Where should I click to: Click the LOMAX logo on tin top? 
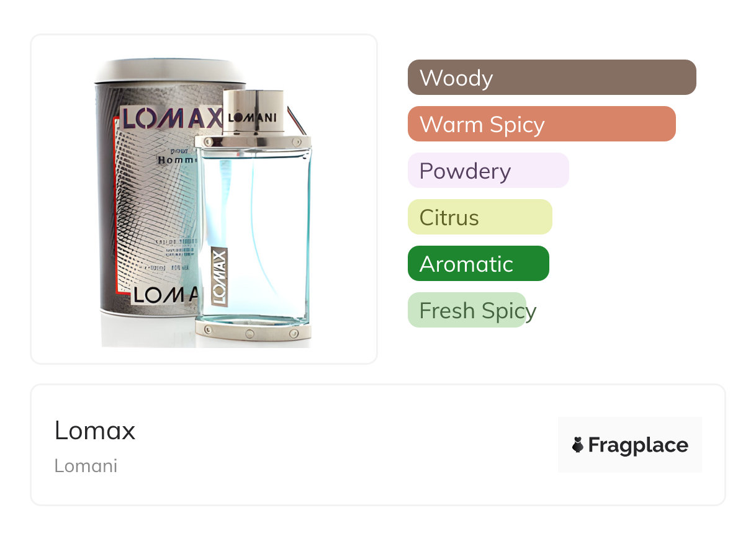[171, 118]
